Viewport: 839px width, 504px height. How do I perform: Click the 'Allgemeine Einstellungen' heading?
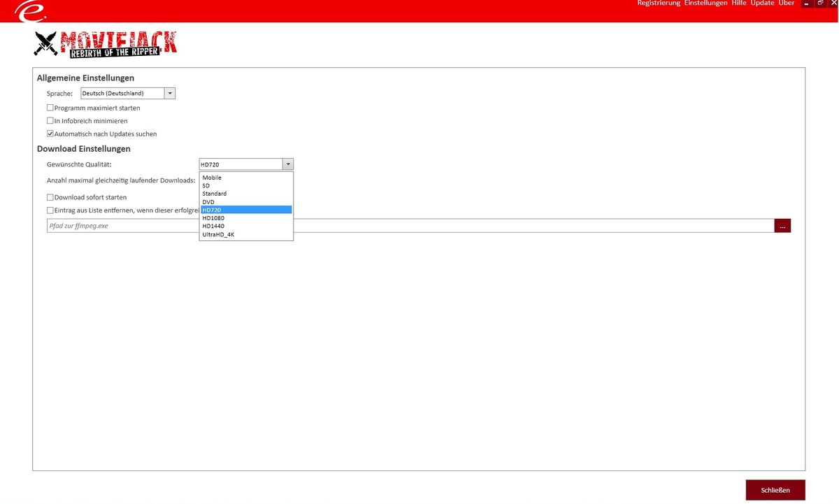point(85,78)
